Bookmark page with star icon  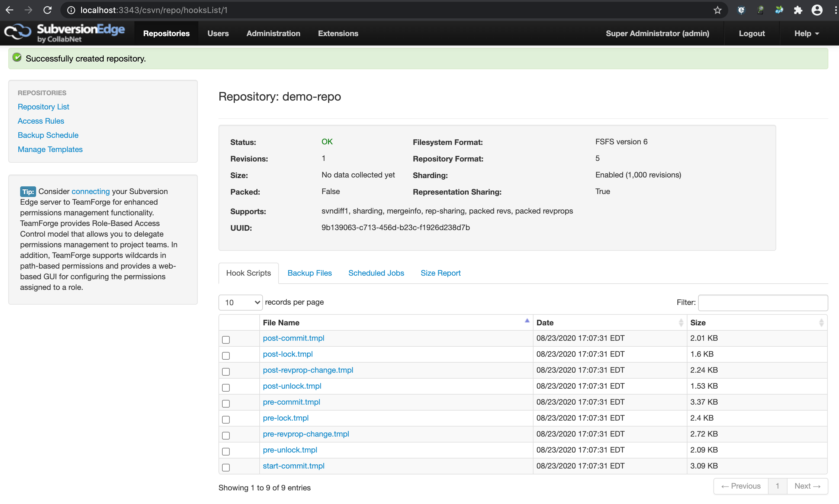717,10
